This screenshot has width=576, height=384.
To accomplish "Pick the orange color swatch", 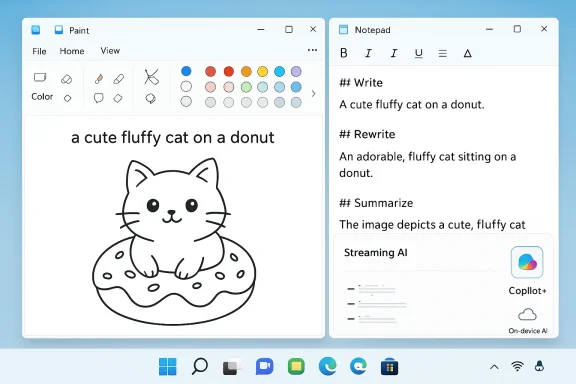I will pyautogui.click(x=246, y=71).
